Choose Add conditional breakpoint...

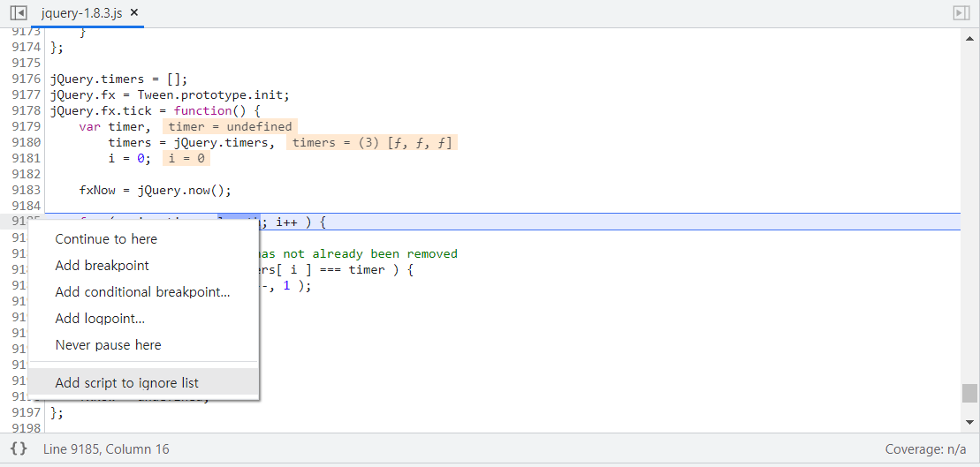(x=142, y=292)
